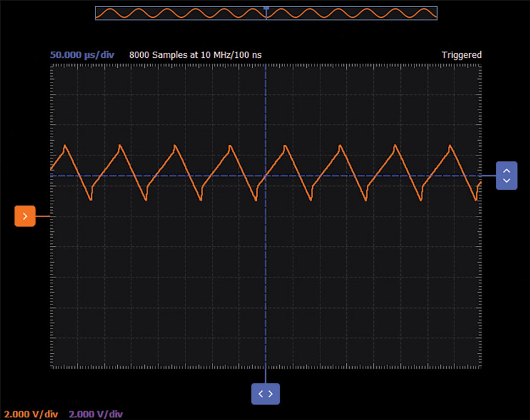
Task: Open the 50.000 µs/div timebase setting
Action: 82,55
